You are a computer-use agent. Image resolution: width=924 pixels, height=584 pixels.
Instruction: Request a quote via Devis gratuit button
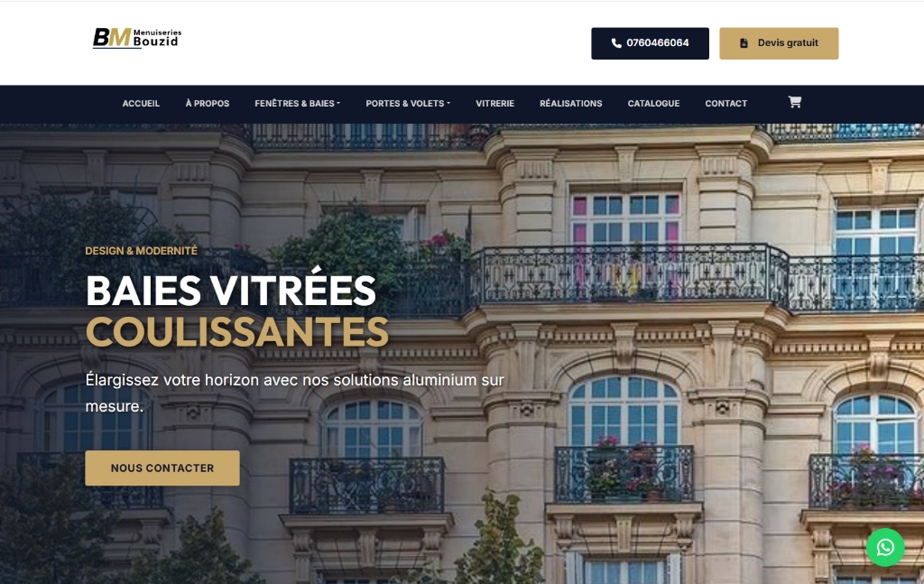tap(779, 43)
